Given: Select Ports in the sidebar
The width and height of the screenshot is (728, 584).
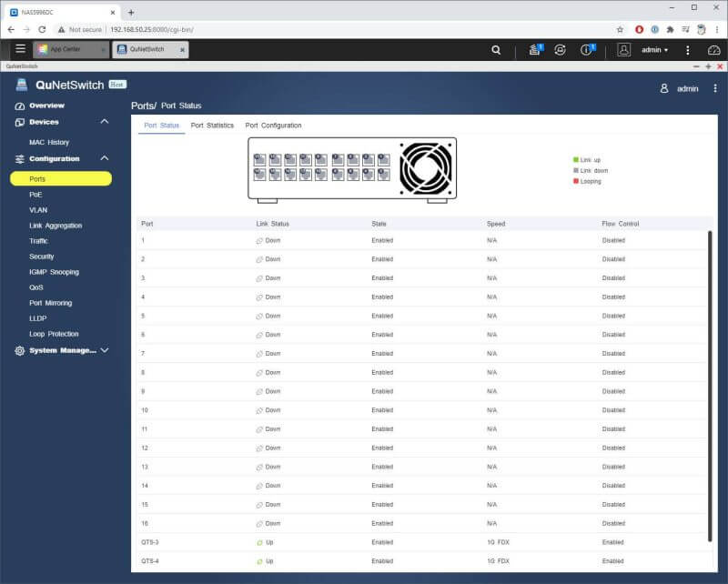Looking at the screenshot, I should coord(61,178).
